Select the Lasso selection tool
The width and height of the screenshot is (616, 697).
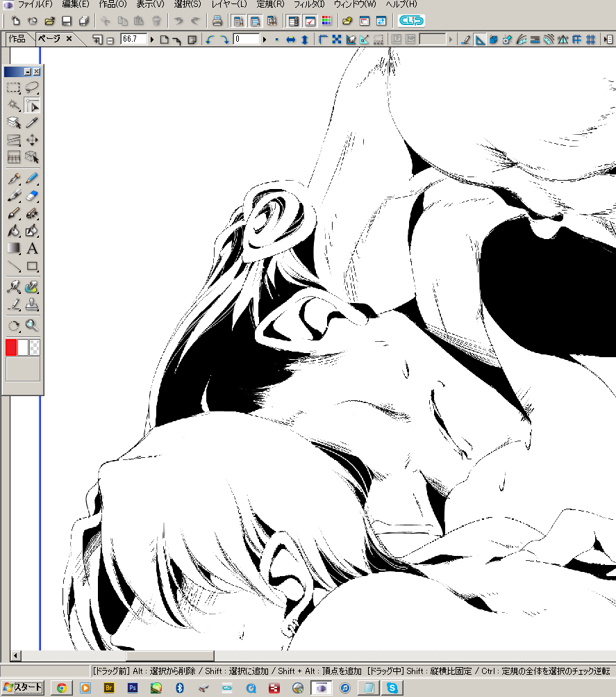coord(32,88)
